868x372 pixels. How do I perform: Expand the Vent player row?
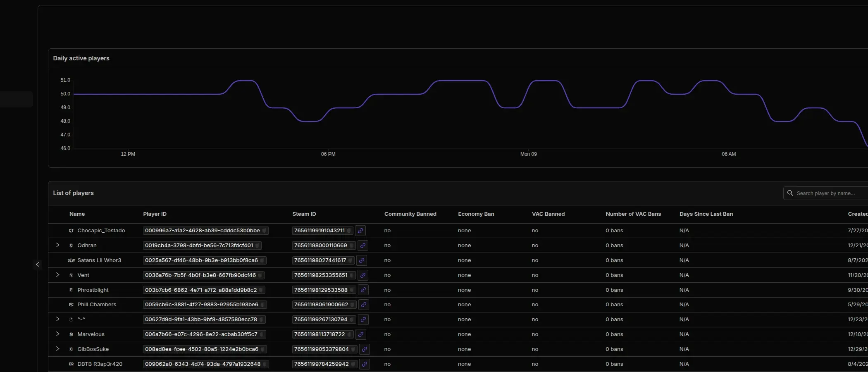57,275
